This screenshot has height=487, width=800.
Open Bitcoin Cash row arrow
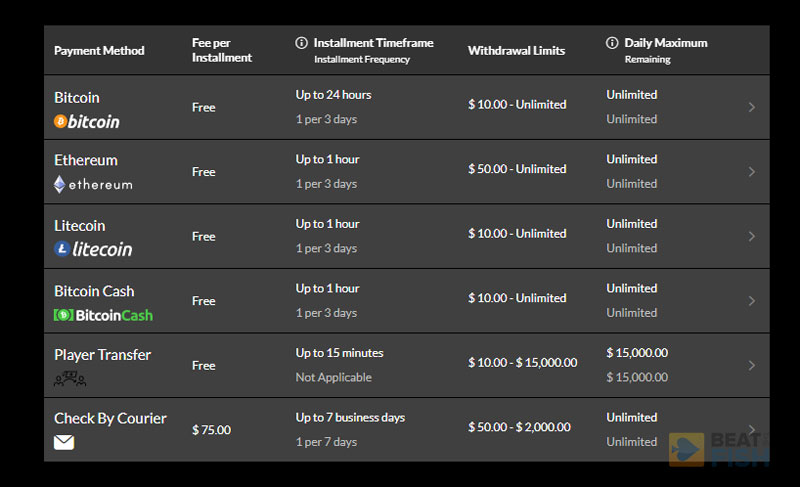pyautogui.click(x=752, y=301)
